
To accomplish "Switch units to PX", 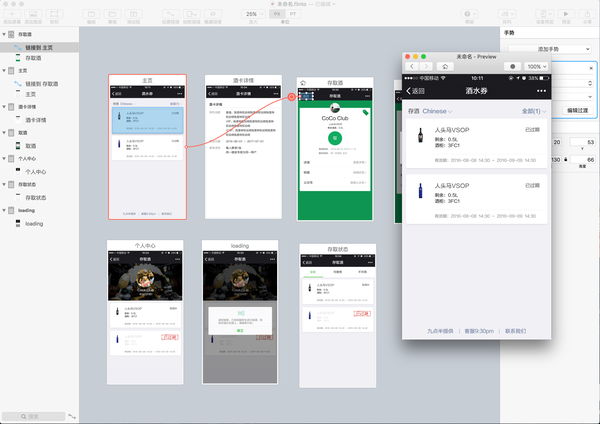I will tap(277, 14).
